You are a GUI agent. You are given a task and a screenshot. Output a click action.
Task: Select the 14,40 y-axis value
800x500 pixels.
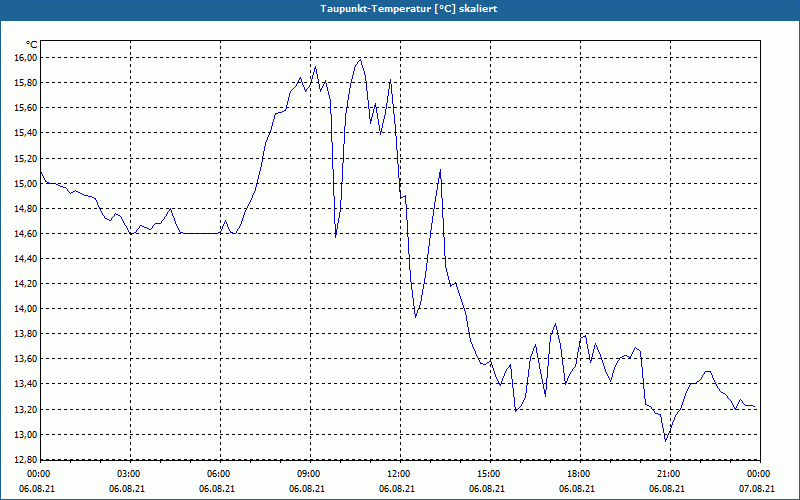28,259
